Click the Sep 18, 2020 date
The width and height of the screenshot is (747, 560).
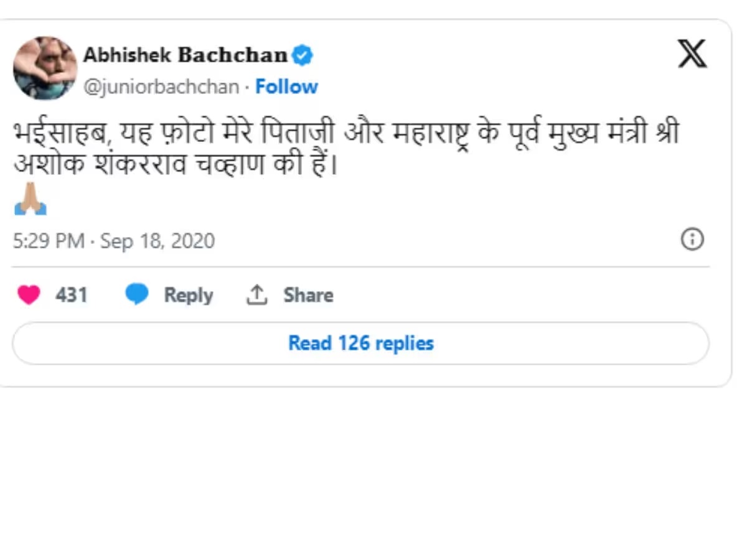157,241
